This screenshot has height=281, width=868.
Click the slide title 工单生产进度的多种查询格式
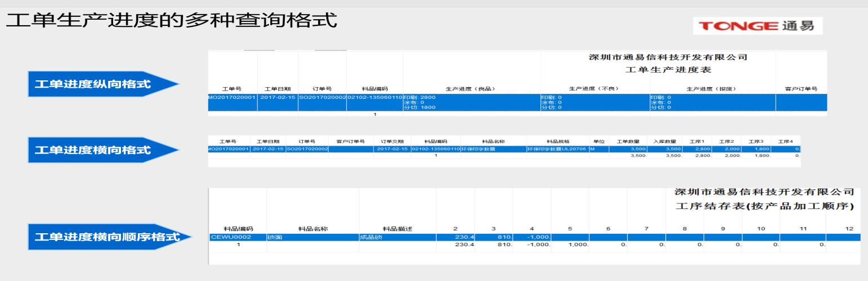[172, 21]
